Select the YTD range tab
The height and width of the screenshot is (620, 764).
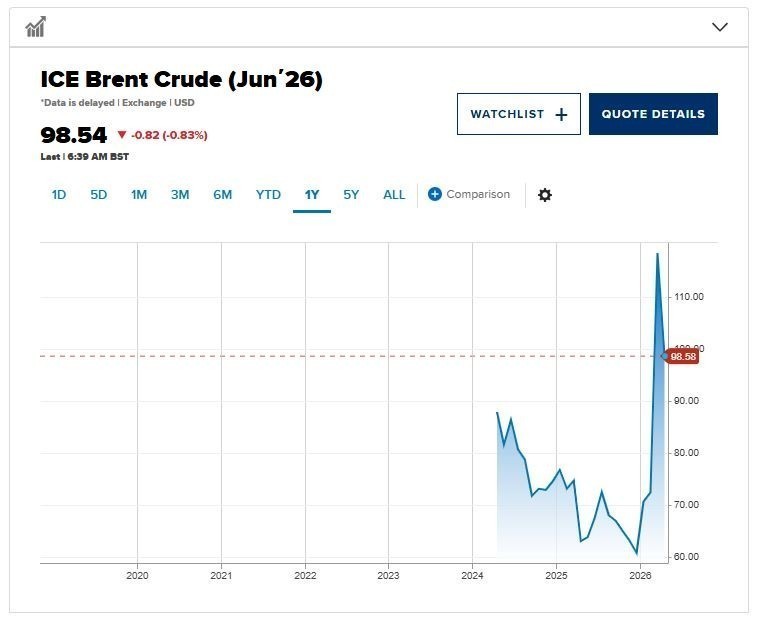point(268,195)
